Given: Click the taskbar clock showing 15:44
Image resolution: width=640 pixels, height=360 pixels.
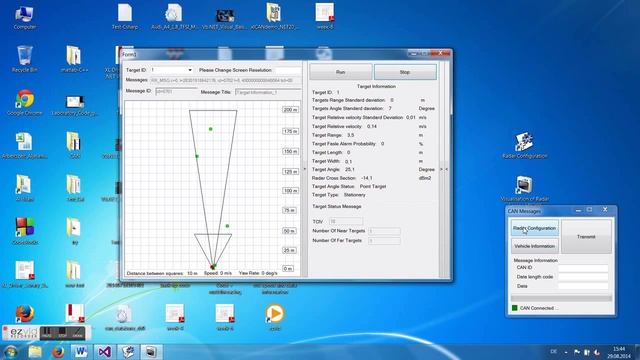Looking at the screenshot, I should (x=619, y=352).
